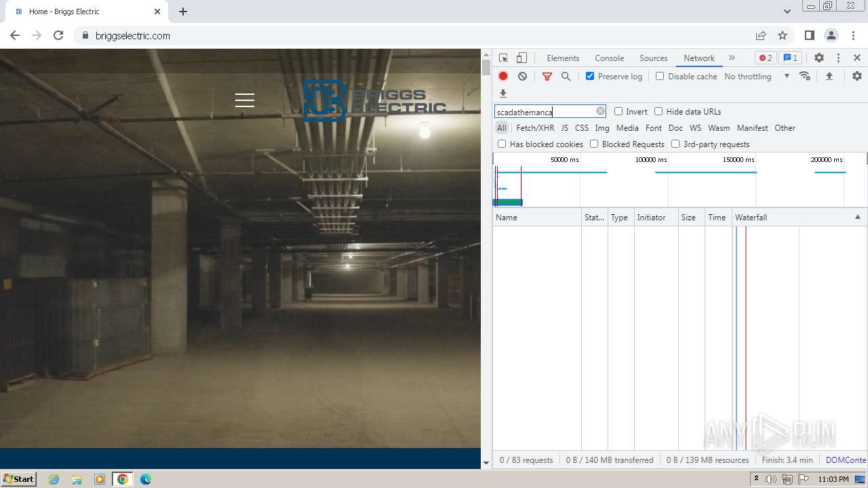Go back in browser history
This screenshot has height=488, width=868.
tap(15, 35)
